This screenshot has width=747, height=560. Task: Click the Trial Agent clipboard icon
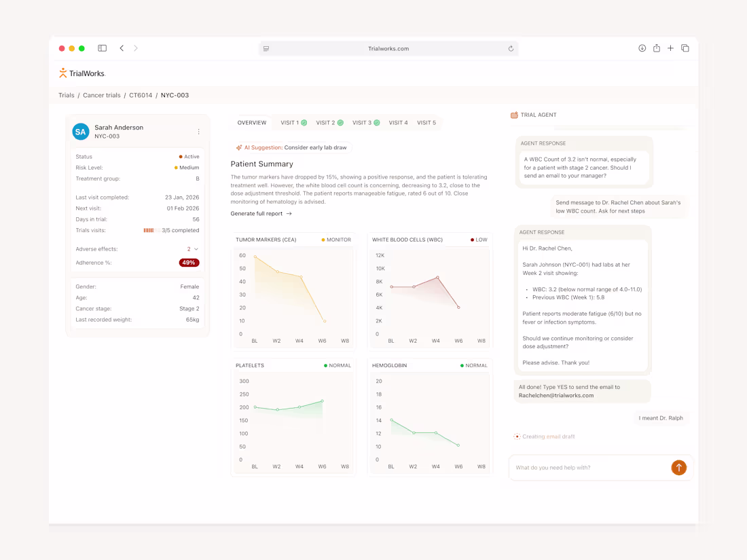click(x=515, y=115)
